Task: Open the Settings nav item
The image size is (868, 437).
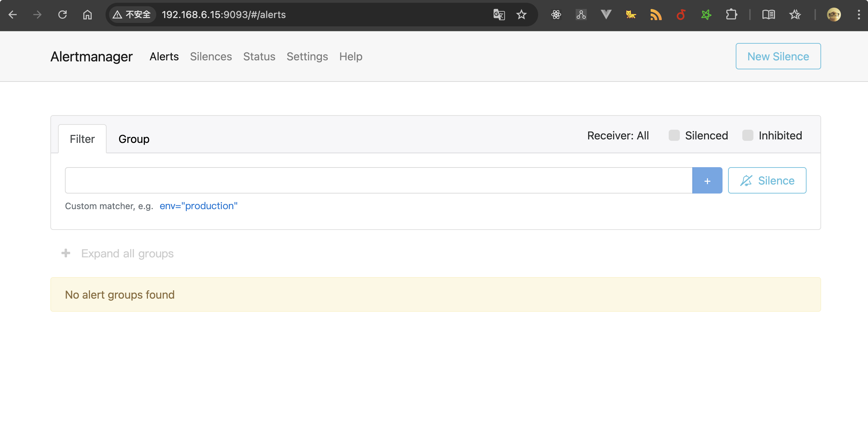Action: pyautogui.click(x=307, y=57)
